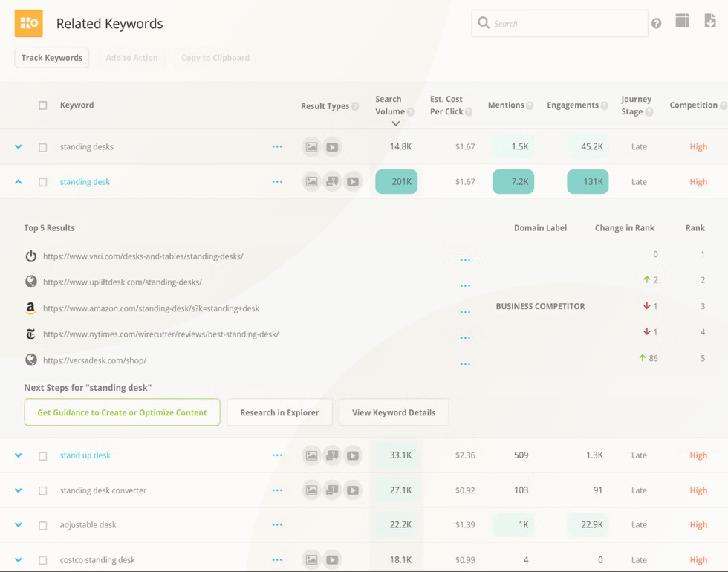
Task: Check the stand up desk checkbox
Action: tap(43, 456)
